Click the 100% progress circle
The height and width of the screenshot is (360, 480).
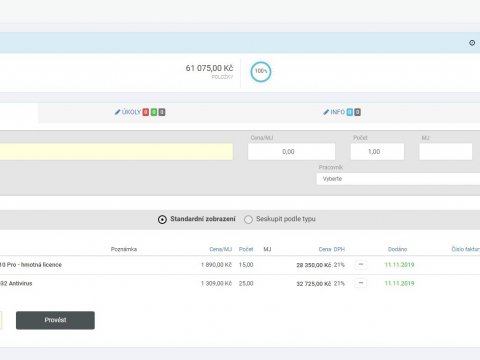click(261, 71)
